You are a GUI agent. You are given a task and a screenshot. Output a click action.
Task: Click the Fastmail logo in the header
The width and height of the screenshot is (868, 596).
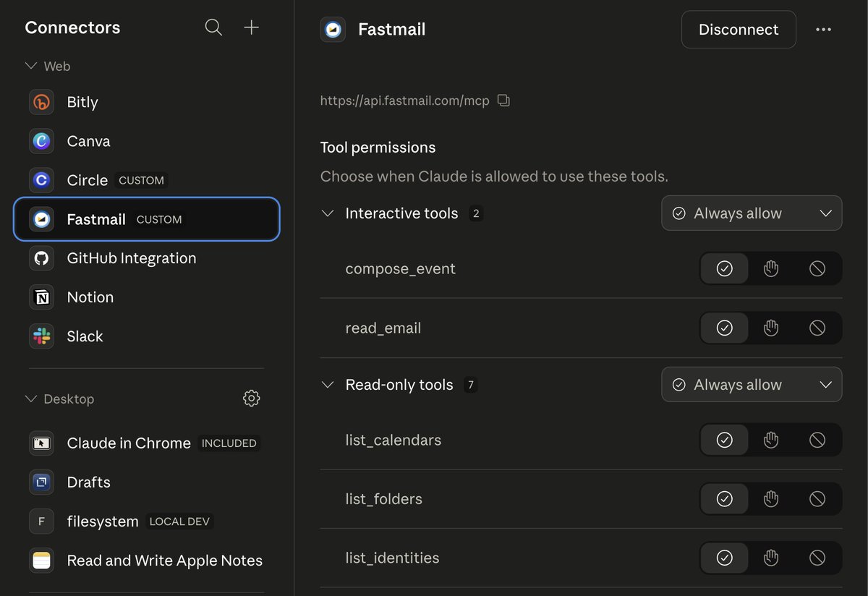333,30
